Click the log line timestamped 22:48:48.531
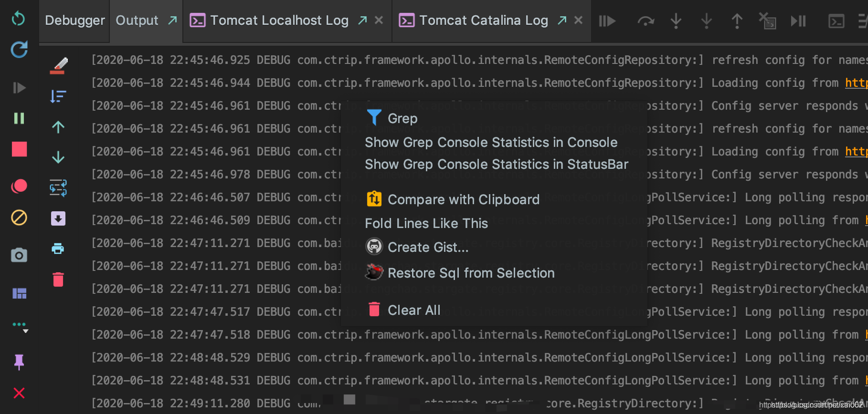Image resolution: width=868 pixels, height=414 pixels. (x=479, y=381)
